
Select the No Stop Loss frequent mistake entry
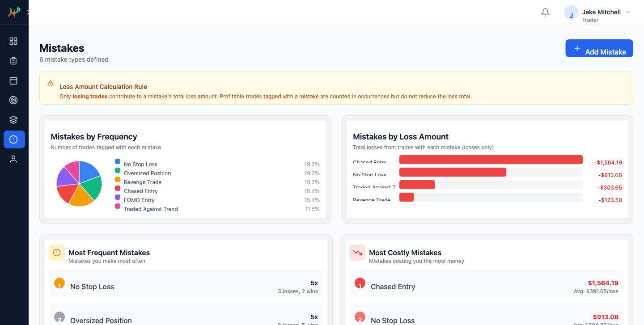click(186, 286)
